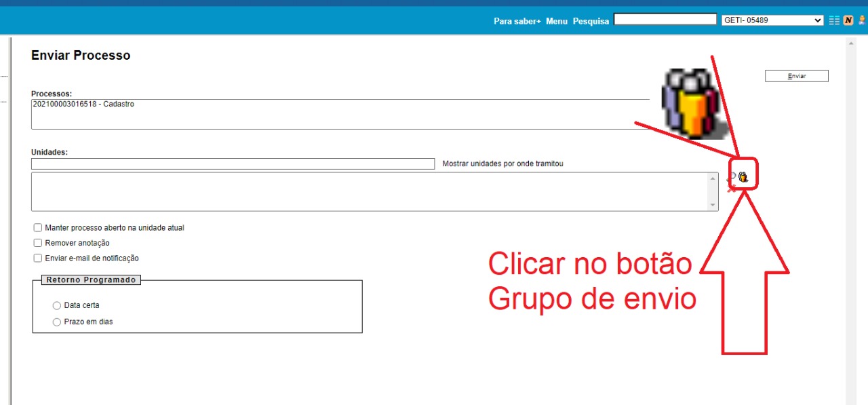Enable the Remover anotação checkbox
The width and height of the screenshot is (868, 405).
(x=38, y=243)
